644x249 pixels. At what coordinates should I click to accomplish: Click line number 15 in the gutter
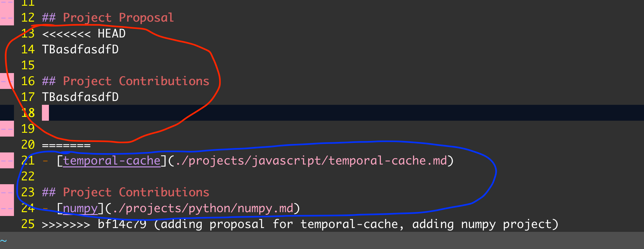pos(28,65)
